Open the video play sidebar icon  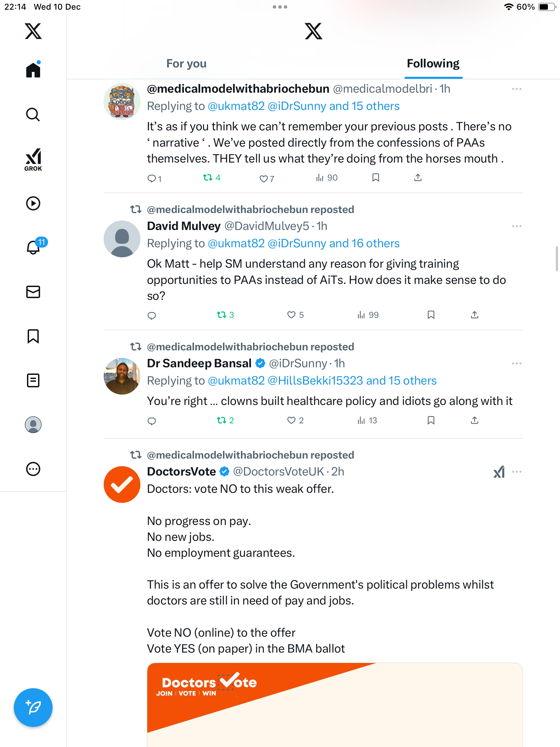(33, 203)
